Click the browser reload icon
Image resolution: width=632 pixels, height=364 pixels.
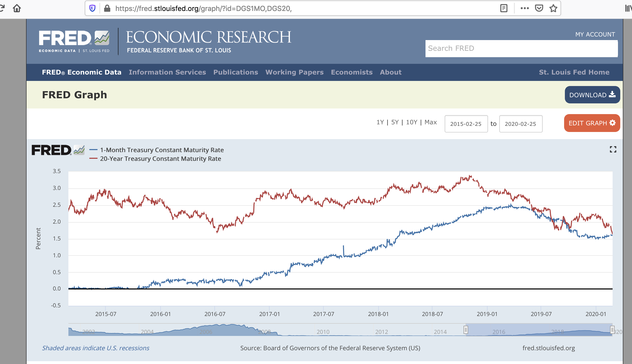(2, 8)
